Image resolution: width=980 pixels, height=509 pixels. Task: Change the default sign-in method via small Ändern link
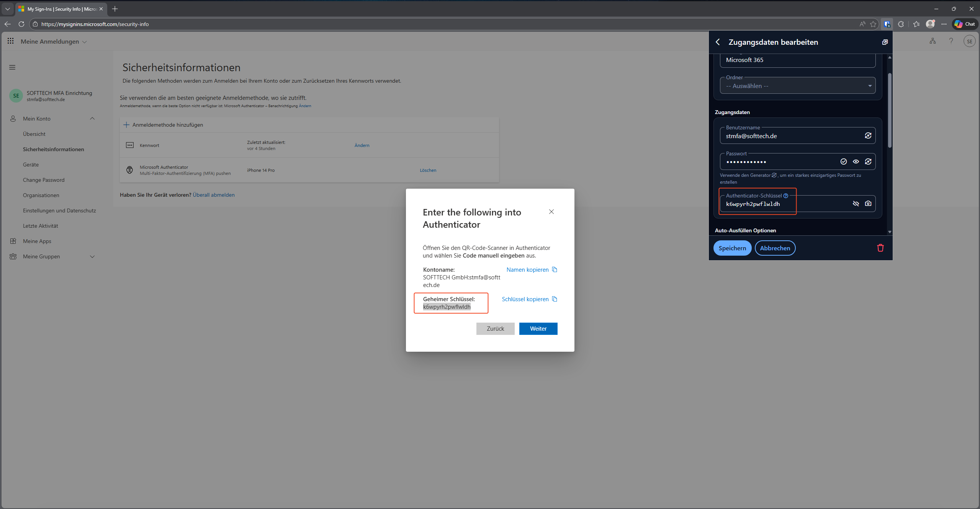(x=305, y=106)
